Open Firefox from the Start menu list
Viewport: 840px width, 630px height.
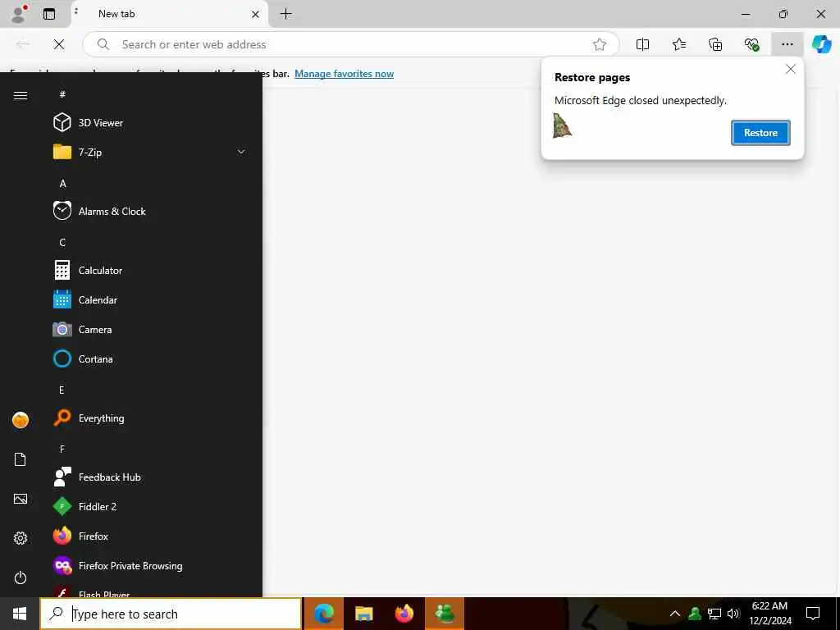(x=150, y=536)
